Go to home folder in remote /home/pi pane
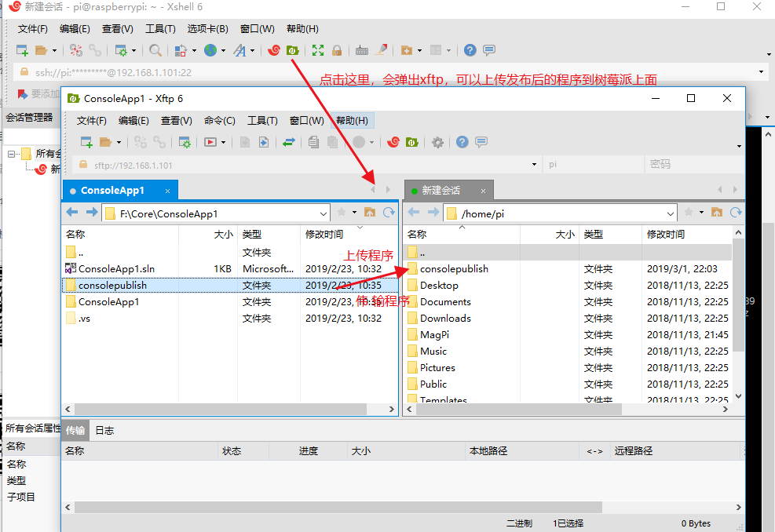Image resolution: width=775 pixels, height=532 pixels. click(717, 213)
